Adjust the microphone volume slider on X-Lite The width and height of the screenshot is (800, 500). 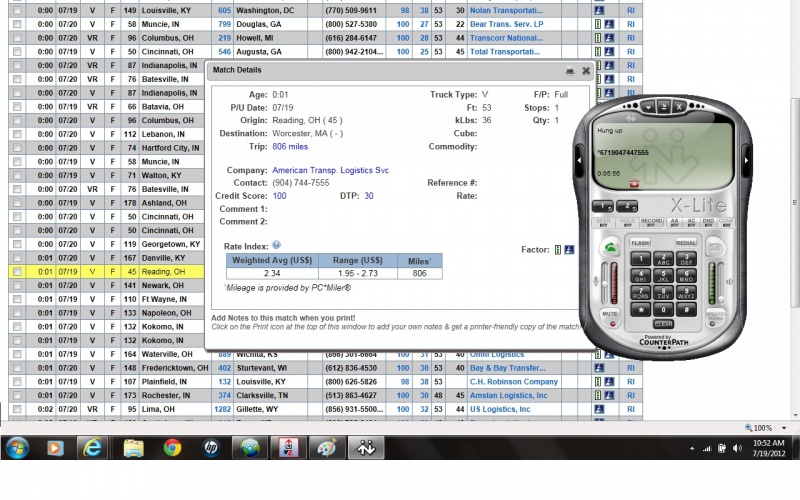(605, 283)
